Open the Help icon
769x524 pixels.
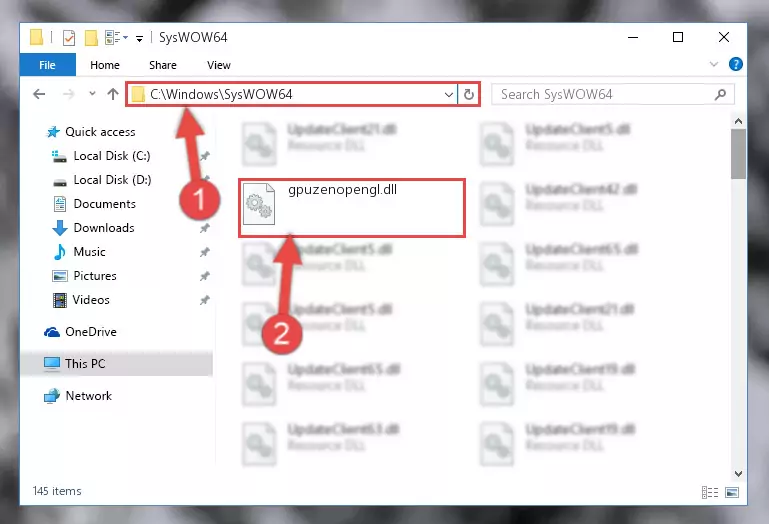[x=735, y=64]
